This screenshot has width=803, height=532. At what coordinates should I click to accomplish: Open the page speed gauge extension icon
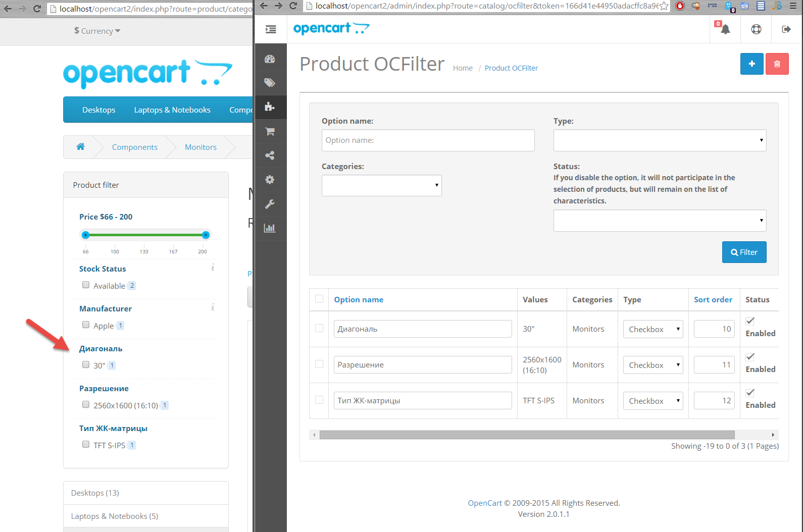click(745, 6)
